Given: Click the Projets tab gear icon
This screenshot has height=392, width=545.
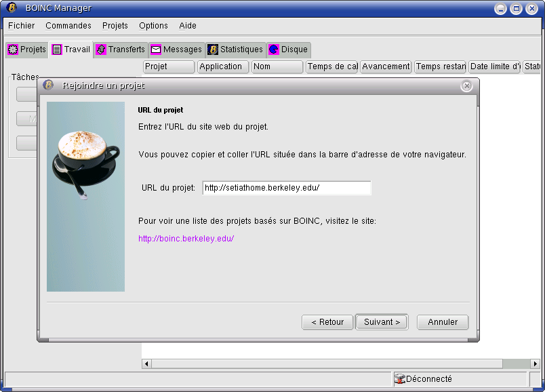Looking at the screenshot, I should point(13,50).
